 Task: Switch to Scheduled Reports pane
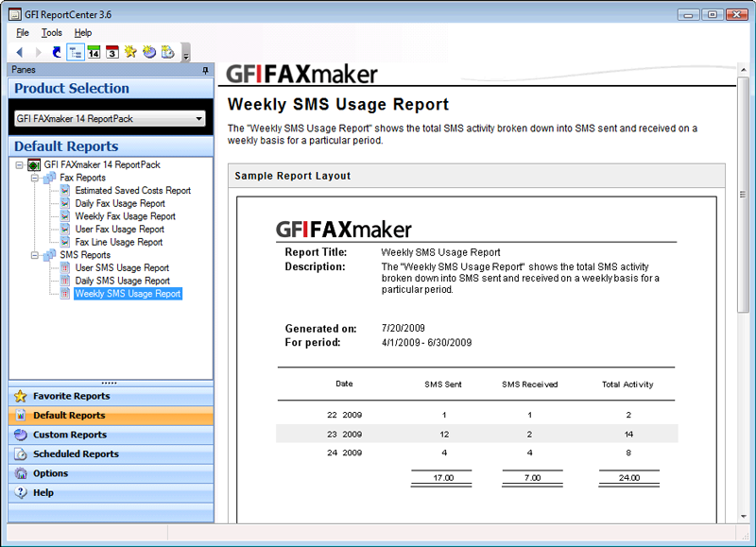point(111,454)
